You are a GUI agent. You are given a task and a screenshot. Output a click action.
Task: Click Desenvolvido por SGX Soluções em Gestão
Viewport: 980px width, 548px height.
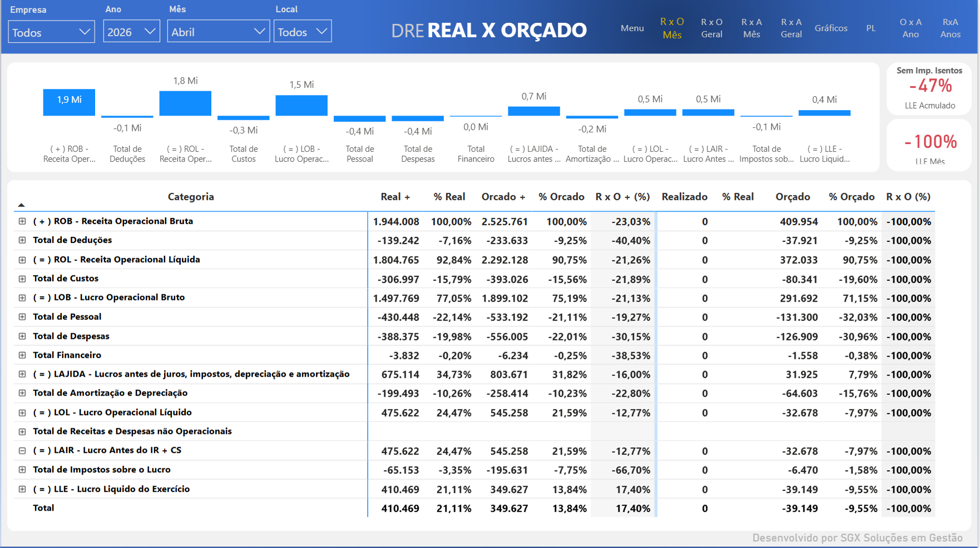857,537
